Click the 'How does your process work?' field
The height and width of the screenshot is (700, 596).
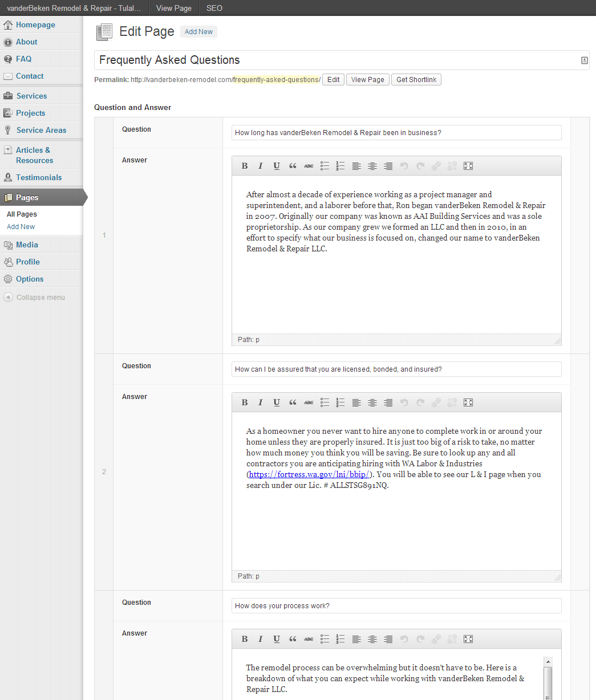[396, 606]
